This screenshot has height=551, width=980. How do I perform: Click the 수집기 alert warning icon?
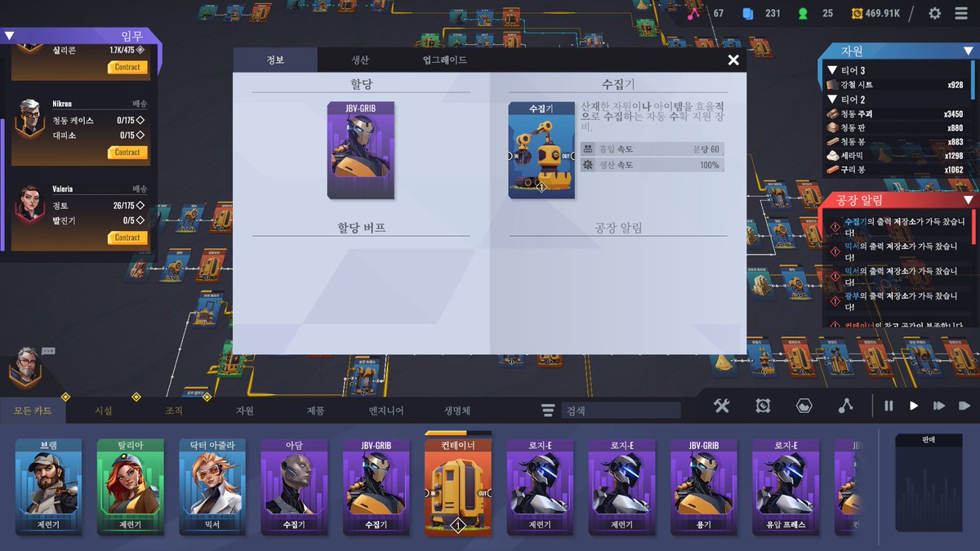(x=835, y=226)
